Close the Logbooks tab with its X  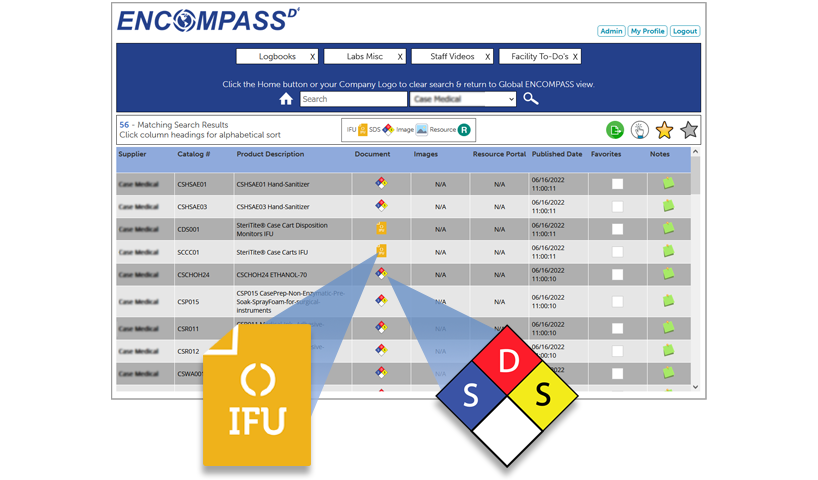[x=312, y=57]
